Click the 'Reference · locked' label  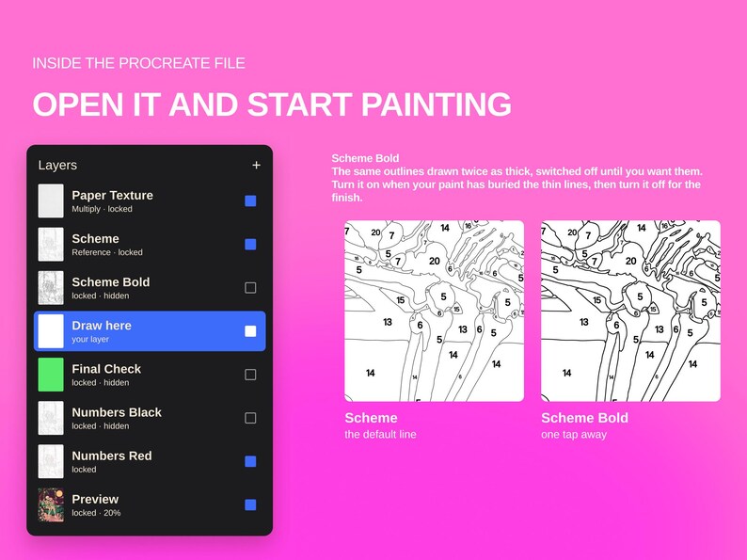click(107, 252)
